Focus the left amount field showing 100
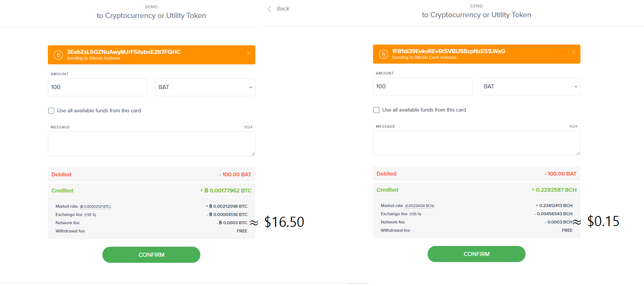Image resolution: width=644 pixels, height=286 pixels. pos(98,87)
